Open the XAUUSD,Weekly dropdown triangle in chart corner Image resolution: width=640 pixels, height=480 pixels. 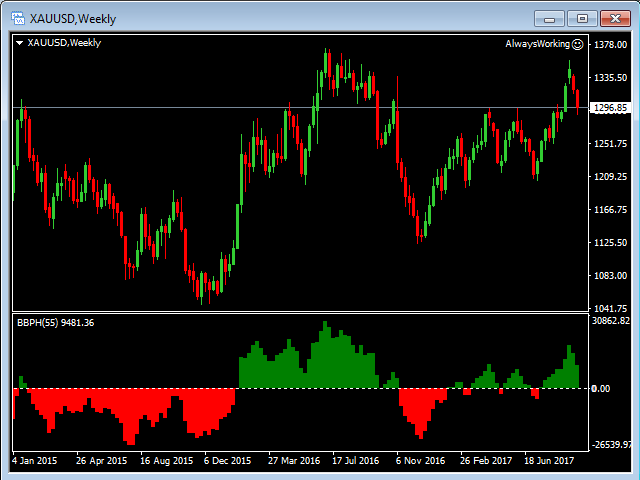[20, 43]
